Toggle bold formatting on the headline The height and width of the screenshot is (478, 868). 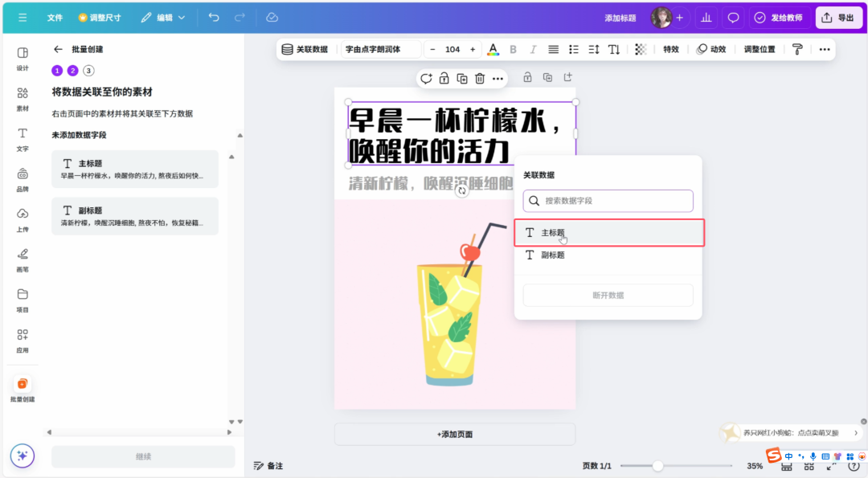pyautogui.click(x=513, y=49)
